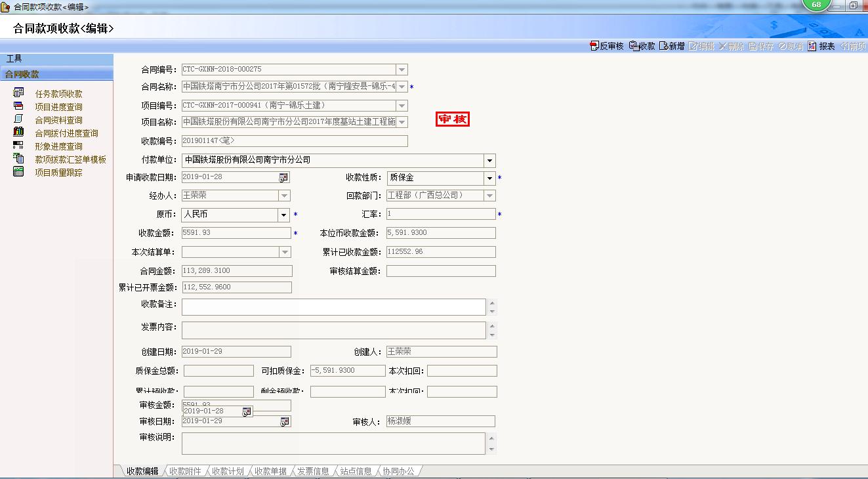This screenshot has height=479, width=868.
Task: Expand the 收款性质 dropdown
Action: pyautogui.click(x=489, y=178)
